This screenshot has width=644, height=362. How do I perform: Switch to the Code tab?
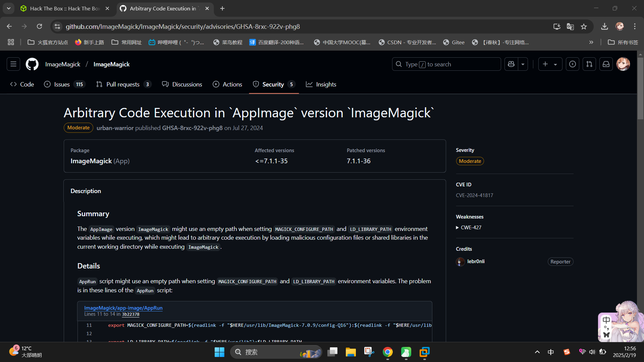[22, 84]
